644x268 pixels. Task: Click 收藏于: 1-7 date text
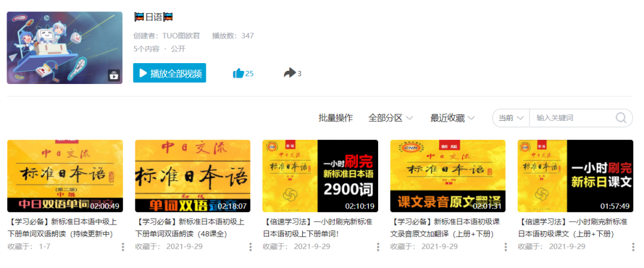29,247
